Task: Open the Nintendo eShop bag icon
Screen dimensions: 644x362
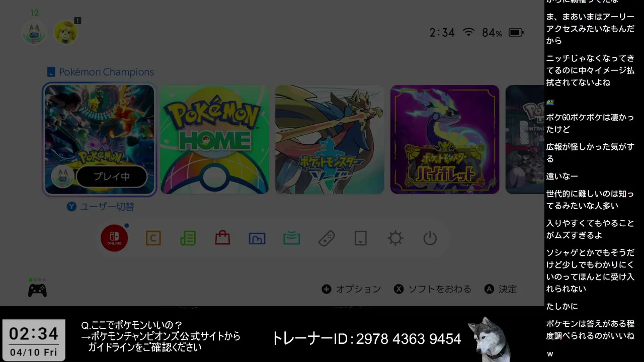Action: point(222,238)
